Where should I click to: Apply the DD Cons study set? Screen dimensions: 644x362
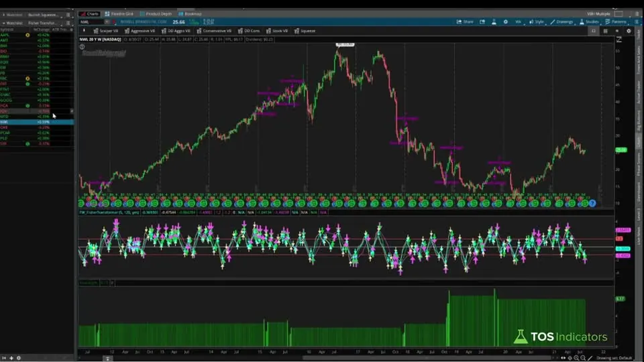tap(249, 31)
